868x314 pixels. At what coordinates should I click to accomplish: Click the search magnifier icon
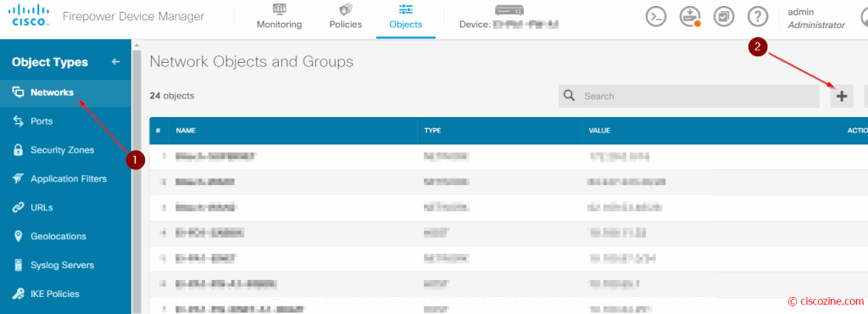tap(569, 96)
